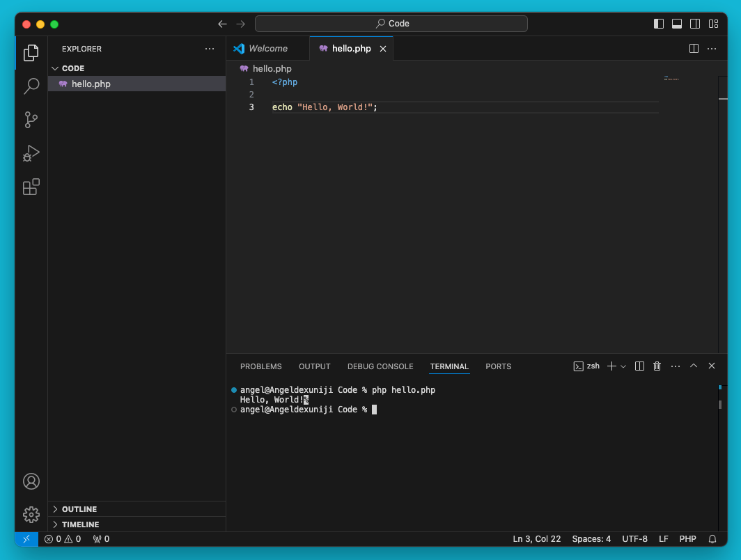Open the Run and Debug view

coord(31,153)
